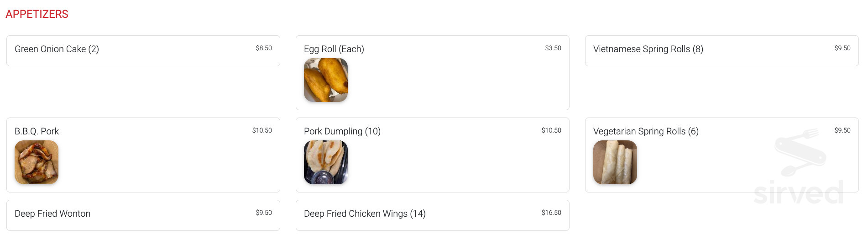868x235 pixels.
Task: Click the Deep Fried Wonton $9.50 price
Action: click(263, 213)
